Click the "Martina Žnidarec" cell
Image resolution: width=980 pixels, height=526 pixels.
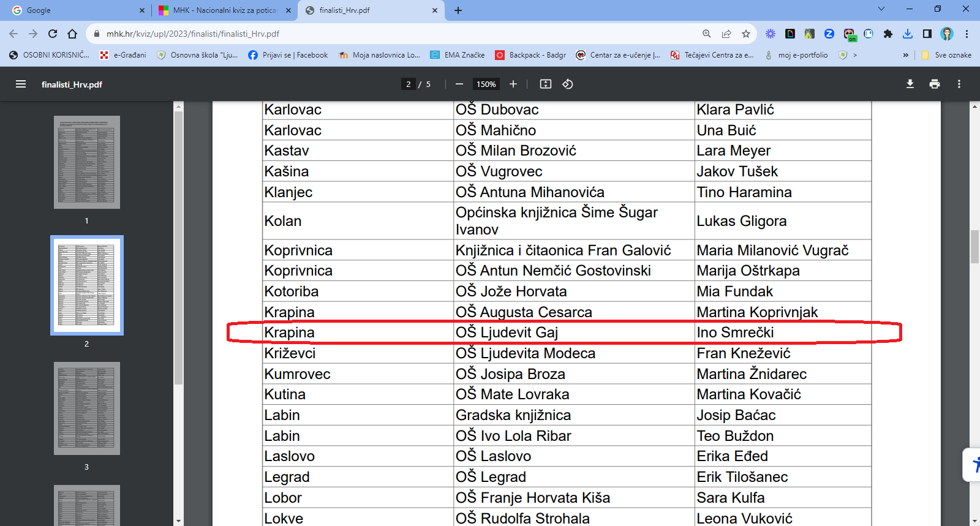pyautogui.click(x=783, y=374)
